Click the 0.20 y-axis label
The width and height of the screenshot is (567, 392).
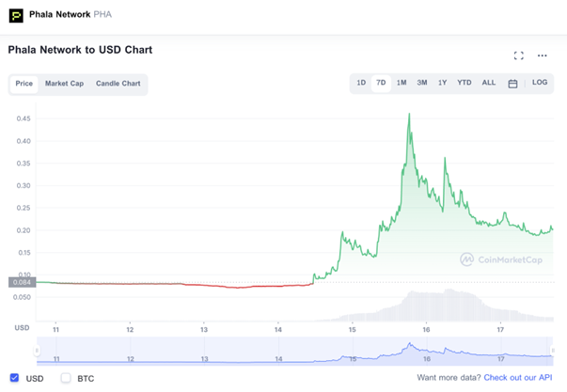tap(24, 230)
